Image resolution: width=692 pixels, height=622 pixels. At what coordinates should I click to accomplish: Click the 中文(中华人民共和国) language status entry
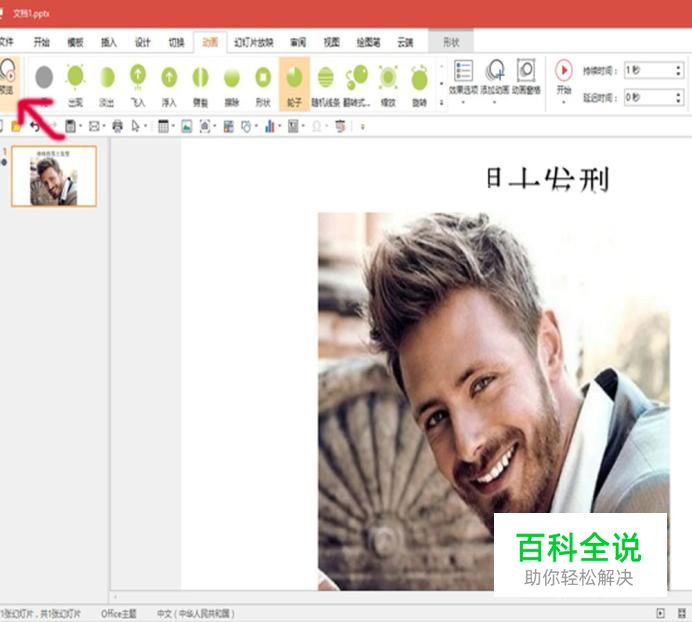pos(195,614)
